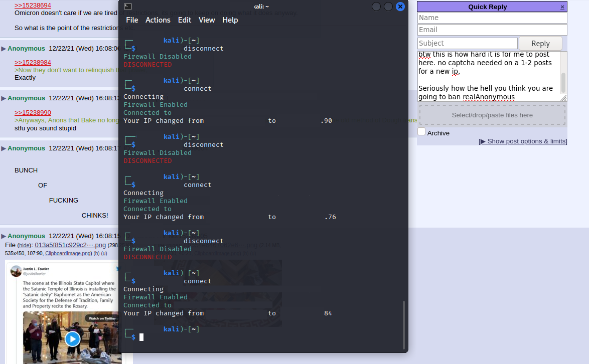The height and width of the screenshot is (364, 589).
Task: Click the Watch on Twitter label
Action: (102, 318)
